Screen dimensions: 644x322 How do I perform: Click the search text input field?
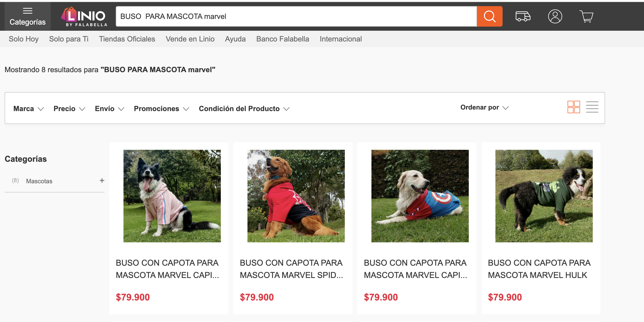click(296, 16)
